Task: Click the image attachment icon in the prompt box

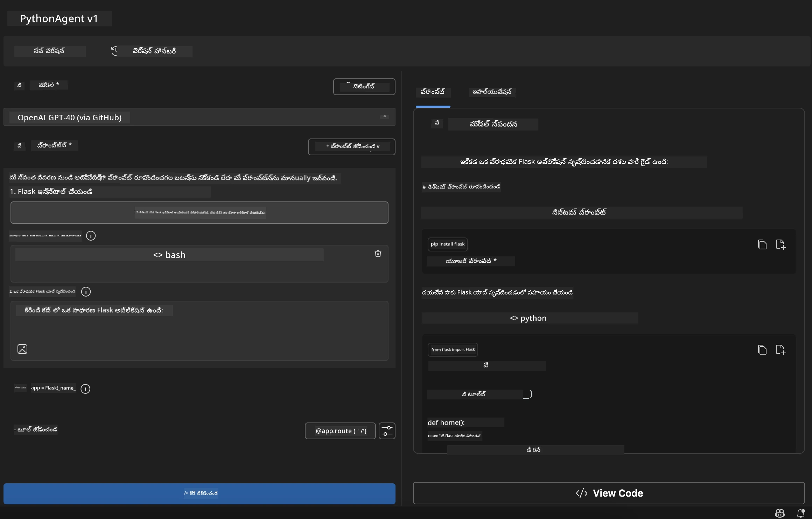Action: [22, 349]
